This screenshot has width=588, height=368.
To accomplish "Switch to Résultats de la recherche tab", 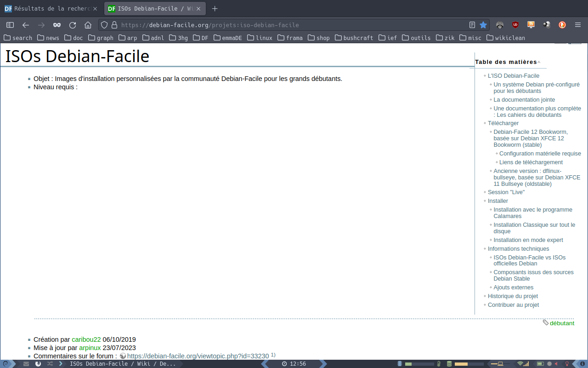I will (51, 8).
